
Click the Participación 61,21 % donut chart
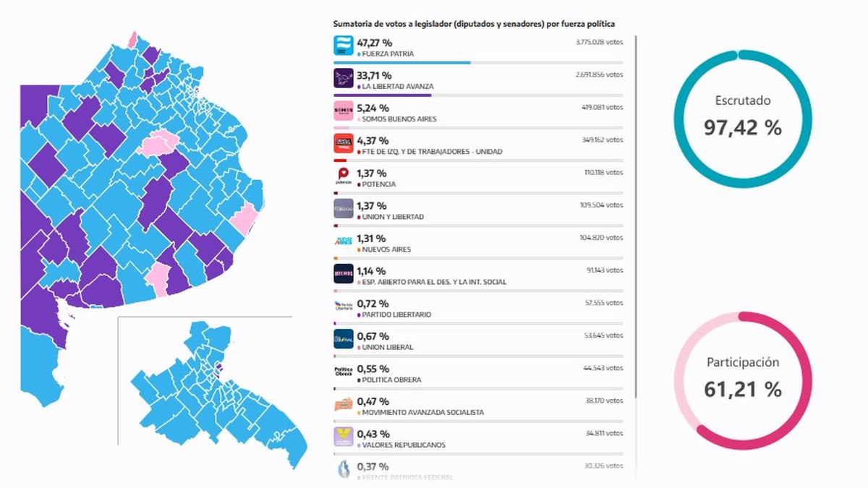pos(743,380)
